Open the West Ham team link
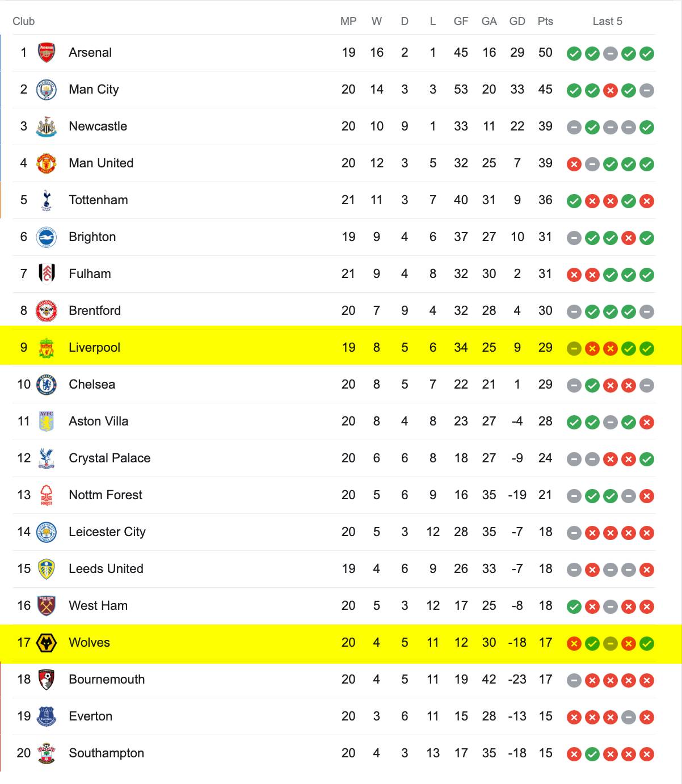The height and width of the screenshot is (784, 682). pos(98,606)
